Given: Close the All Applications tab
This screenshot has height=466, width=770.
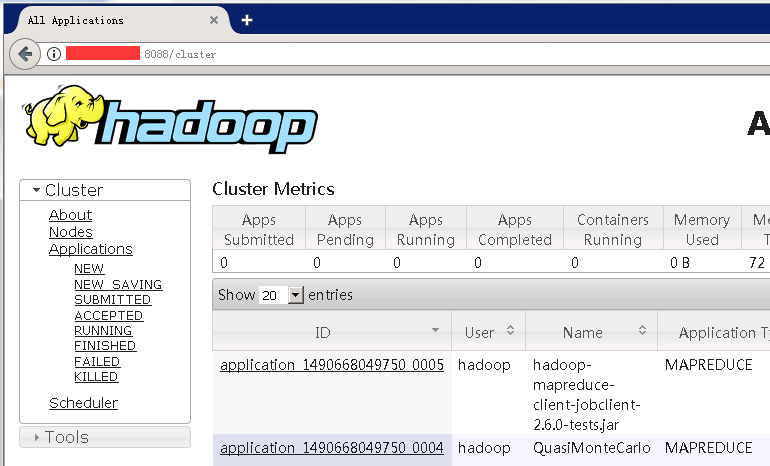Looking at the screenshot, I should 214,20.
